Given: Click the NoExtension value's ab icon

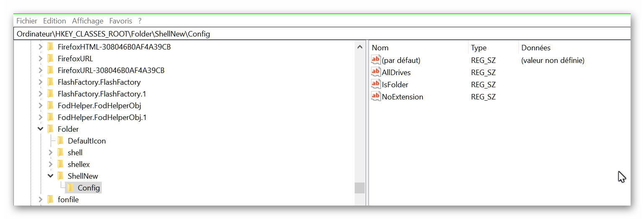Looking at the screenshot, I should [x=376, y=96].
